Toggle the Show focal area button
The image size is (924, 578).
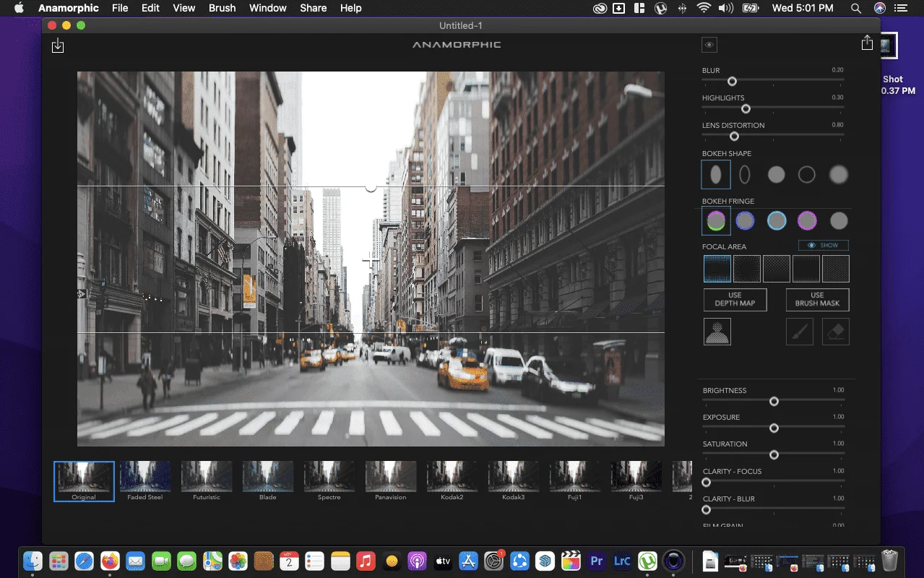pyautogui.click(x=824, y=246)
